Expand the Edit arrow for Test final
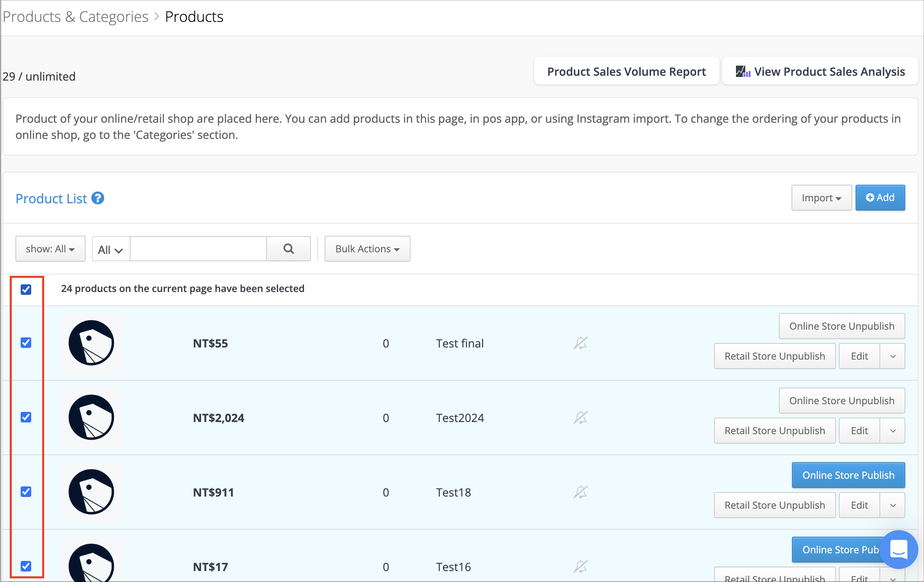This screenshot has height=582, width=924. [x=893, y=356]
